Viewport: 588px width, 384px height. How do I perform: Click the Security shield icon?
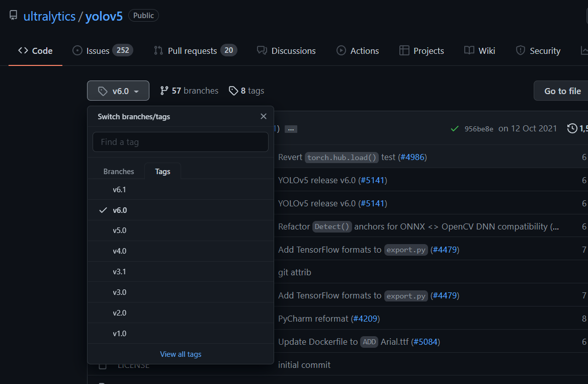click(x=520, y=50)
